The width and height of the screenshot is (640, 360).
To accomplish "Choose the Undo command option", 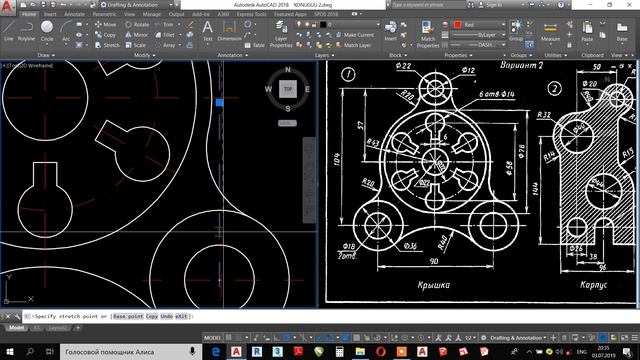I will coord(167,316).
